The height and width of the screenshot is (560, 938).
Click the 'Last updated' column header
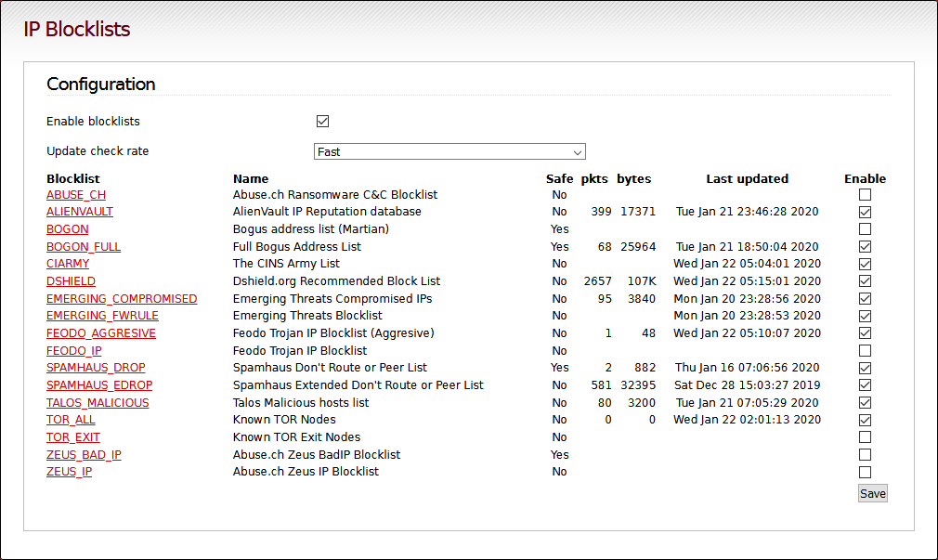(748, 179)
